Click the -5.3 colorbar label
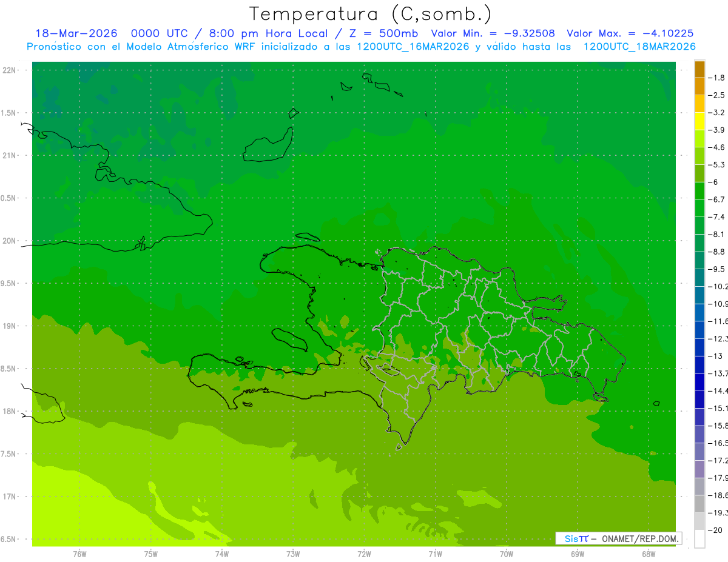Image resolution: width=728 pixels, height=562 pixels. coord(718,164)
